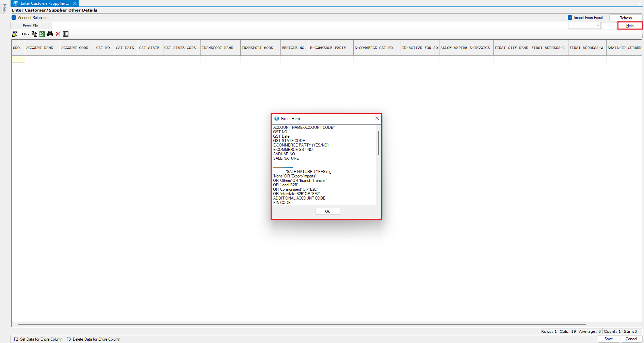This screenshot has width=644, height=343.
Task: Click the green Excel export icon
Action: (x=42, y=34)
